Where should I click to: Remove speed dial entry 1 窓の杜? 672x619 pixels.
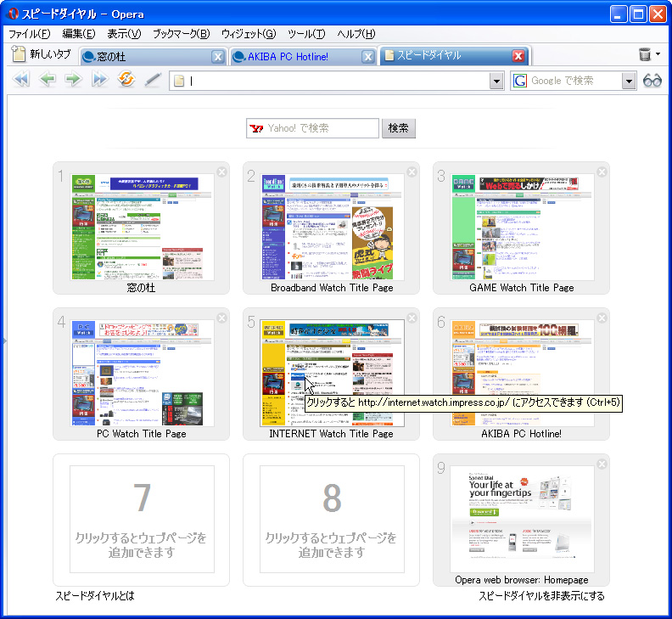point(221,172)
